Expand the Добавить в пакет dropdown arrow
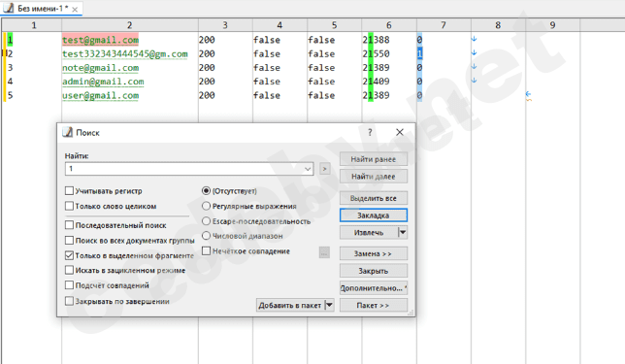 click(329, 306)
